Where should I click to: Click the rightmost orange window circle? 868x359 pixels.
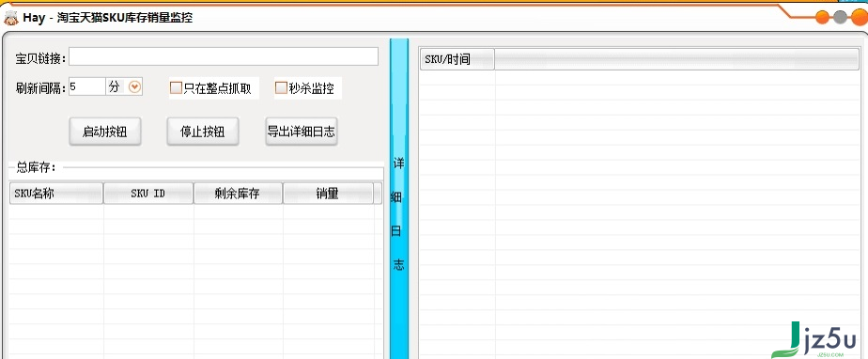pos(860,17)
